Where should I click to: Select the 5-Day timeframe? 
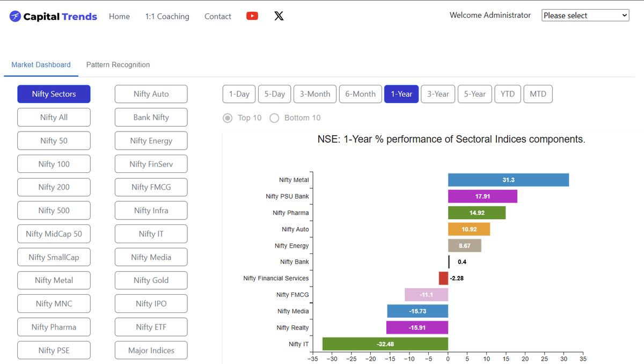click(x=275, y=94)
